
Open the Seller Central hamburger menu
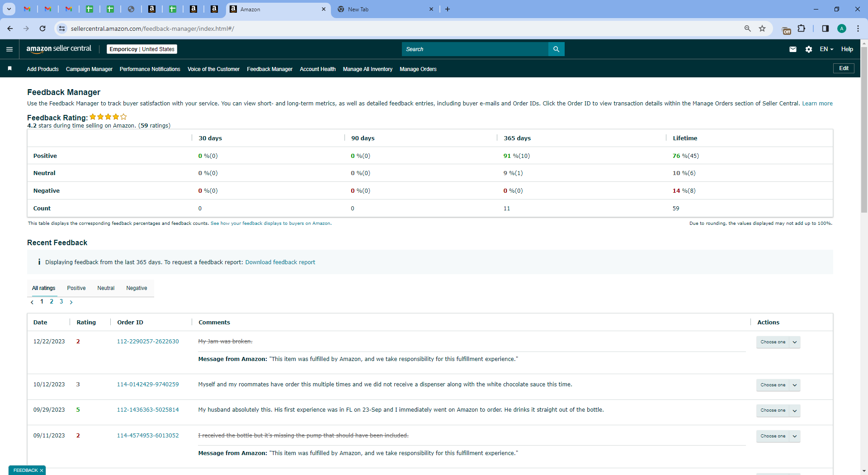pos(9,49)
